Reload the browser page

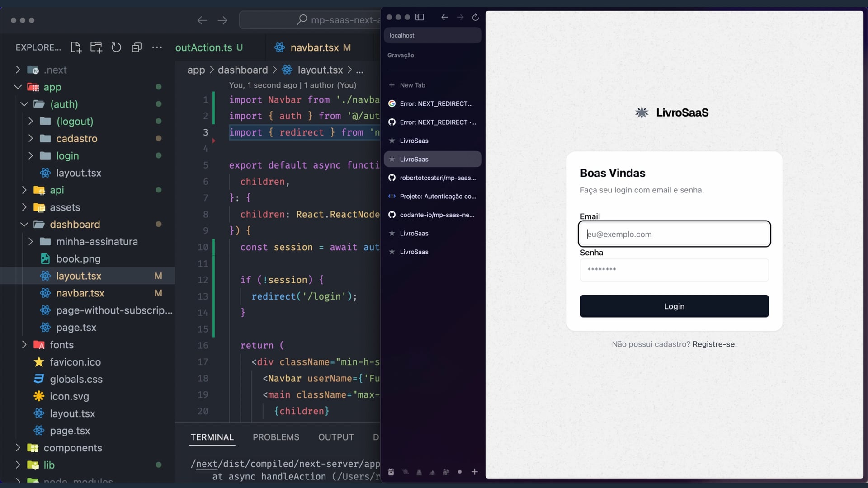475,17
